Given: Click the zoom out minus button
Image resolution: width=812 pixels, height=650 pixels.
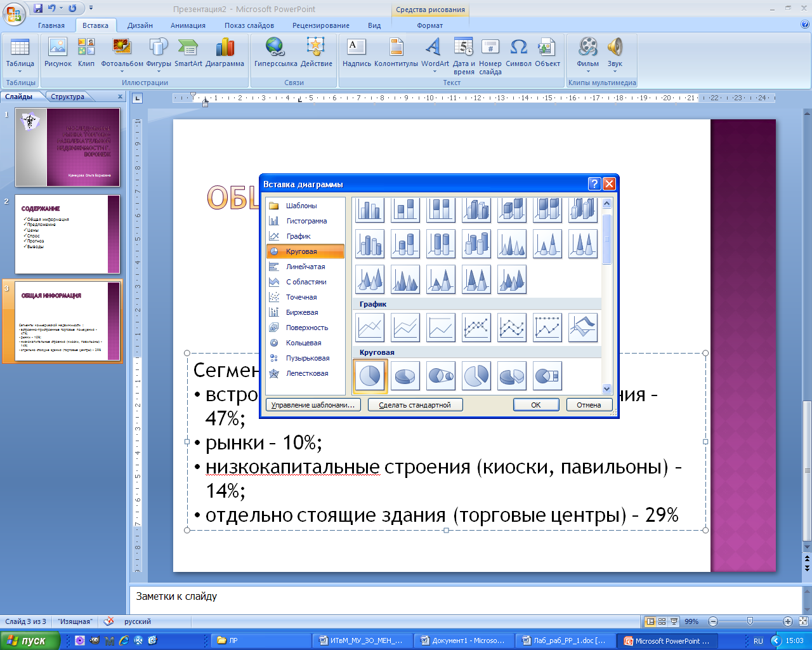Looking at the screenshot, I should (712, 621).
